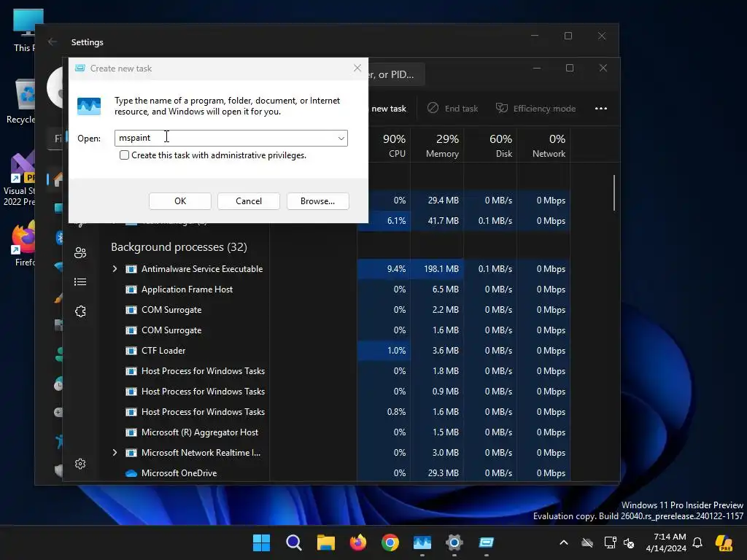Launch Firefox from the taskbar

(x=357, y=542)
